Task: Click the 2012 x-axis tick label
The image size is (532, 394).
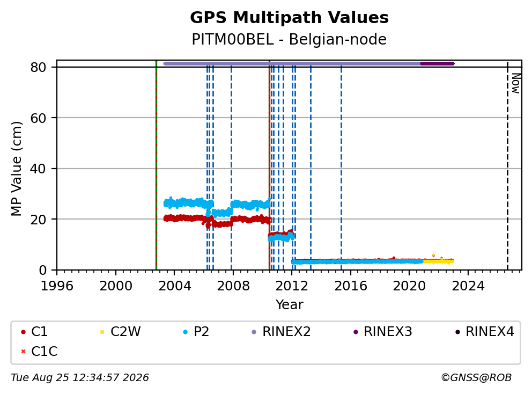Action: coord(292,286)
